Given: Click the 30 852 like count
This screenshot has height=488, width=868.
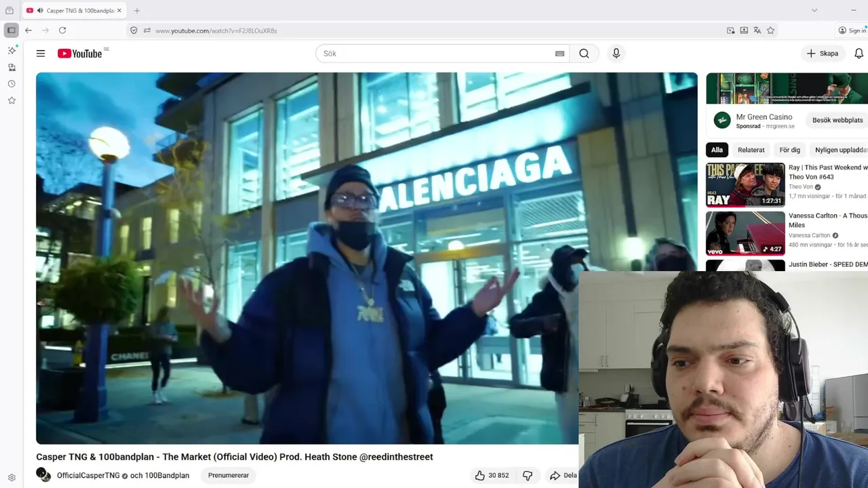Looking at the screenshot, I should point(498,476).
